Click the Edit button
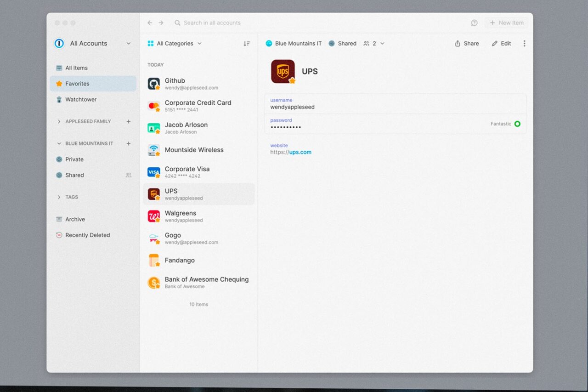The width and height of the screenshot is (588, 392). point(501,44)
